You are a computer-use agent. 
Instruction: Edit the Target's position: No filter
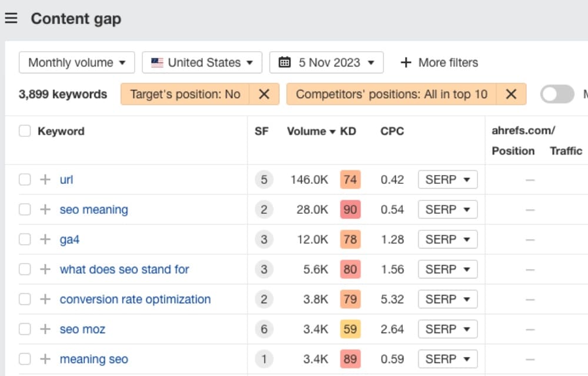click(185, 94)
